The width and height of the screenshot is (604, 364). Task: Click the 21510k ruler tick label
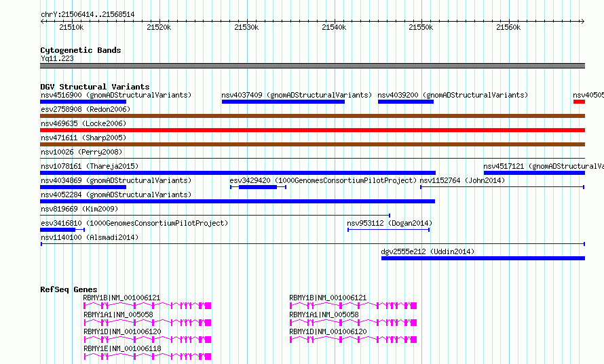[71, 27]
